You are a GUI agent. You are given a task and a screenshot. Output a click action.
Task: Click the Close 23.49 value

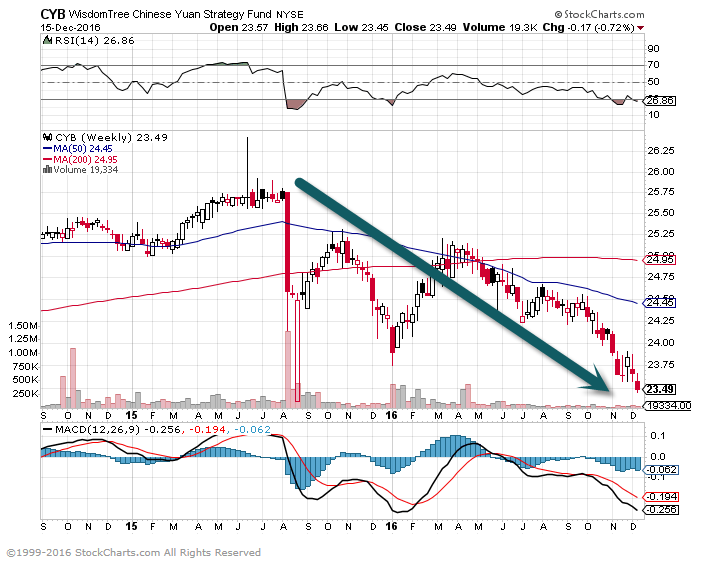(x=425, y=28)
